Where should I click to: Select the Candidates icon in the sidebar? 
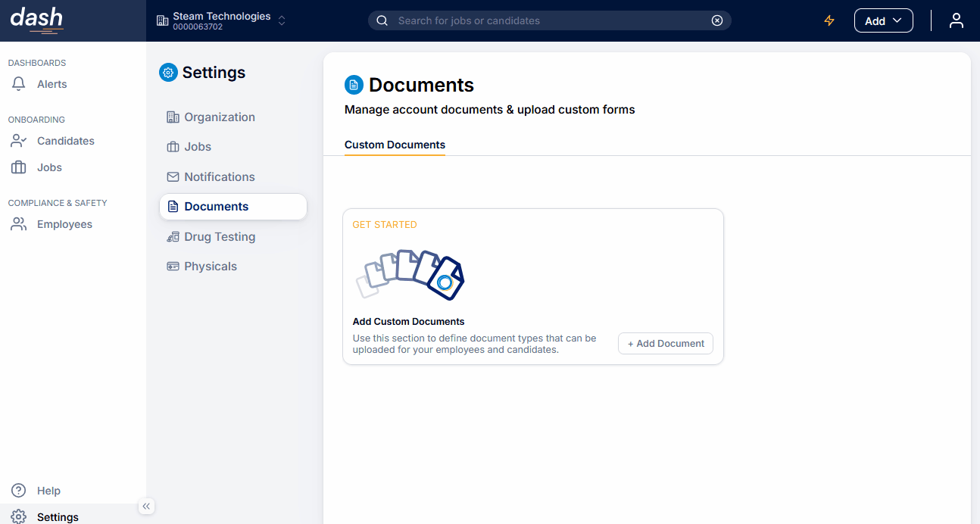point(18,140)
